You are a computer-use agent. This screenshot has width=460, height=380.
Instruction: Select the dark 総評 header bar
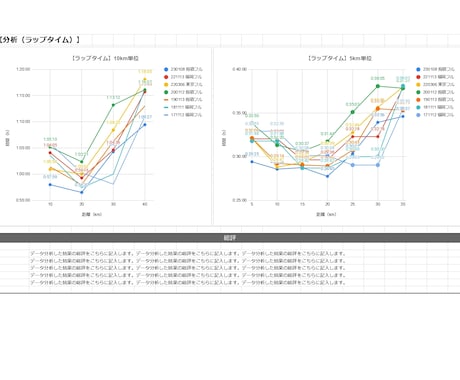click(x=230, y=238)
